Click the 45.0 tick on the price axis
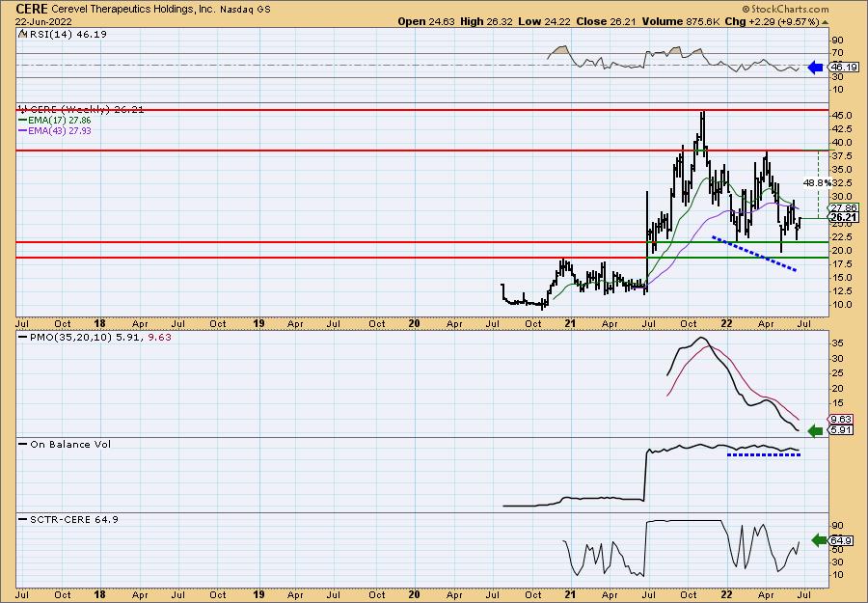 pyautogui.click(x=841, y=116)
